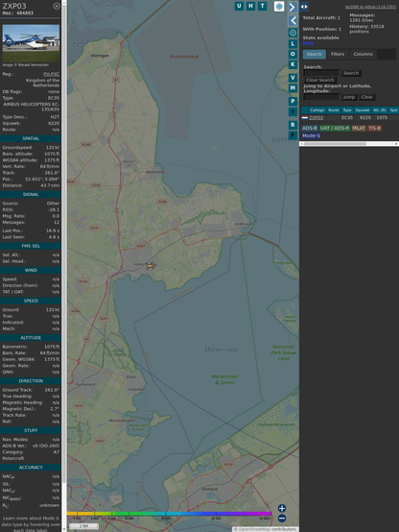The width and height of the screenshot is (399, 532).
Task: Toggle the L labels button
Action: click(293, 43)
